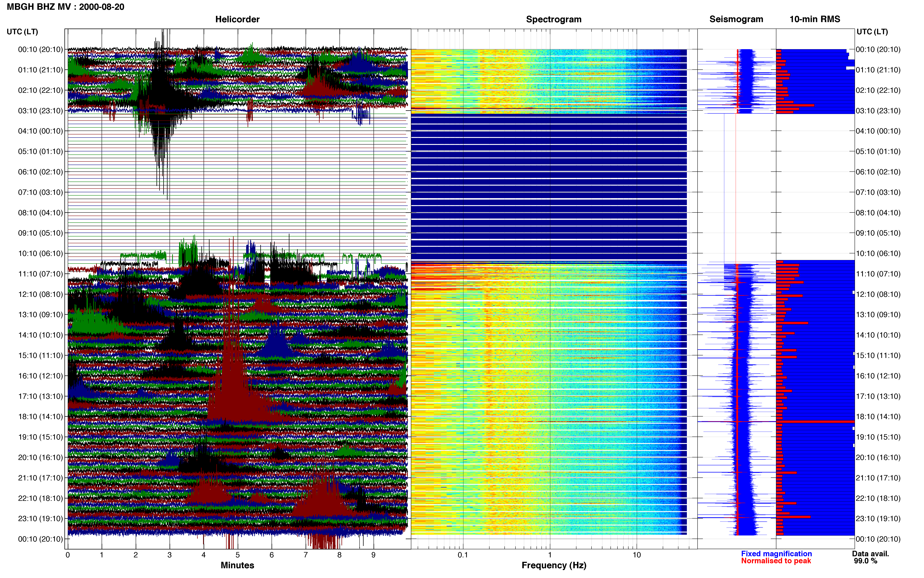Click the minute 9 tick label
Screen dimensions: 924x578
[x=373, y=555]
